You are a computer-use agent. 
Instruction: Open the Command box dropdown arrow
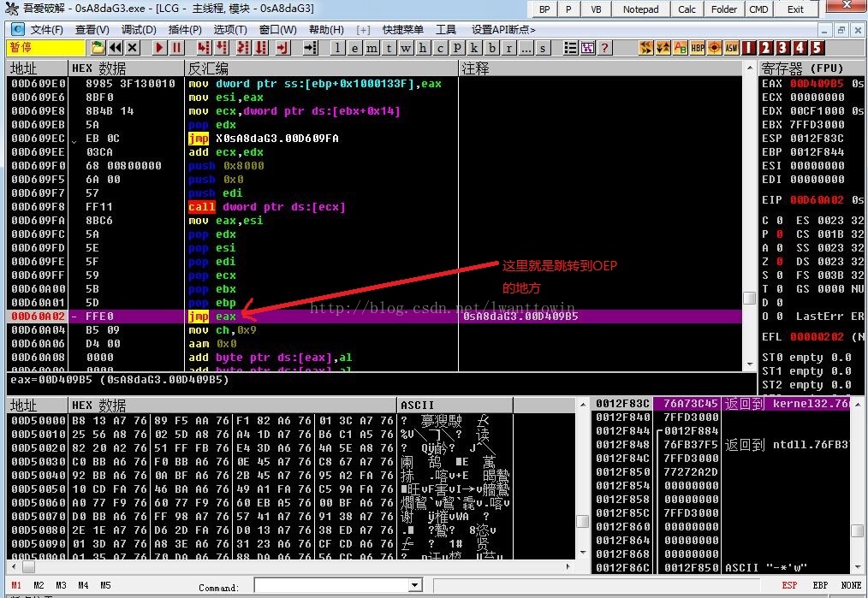[415, 585]
